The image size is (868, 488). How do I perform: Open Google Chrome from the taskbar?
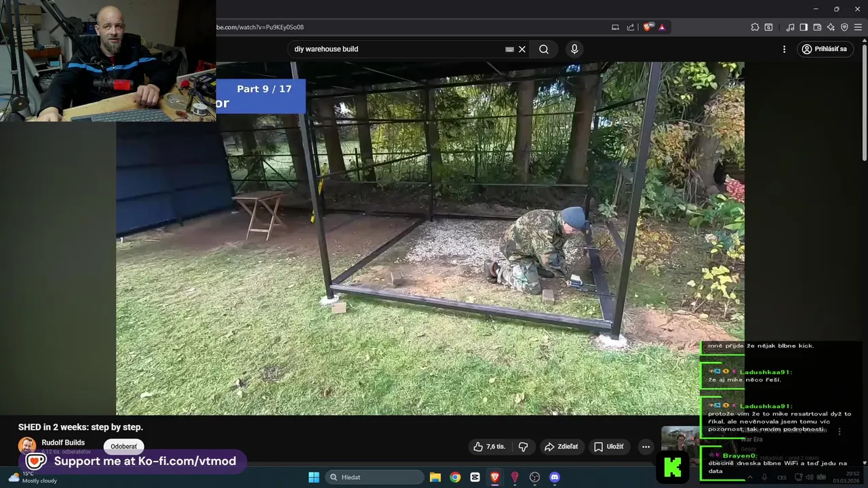[455, 477]
